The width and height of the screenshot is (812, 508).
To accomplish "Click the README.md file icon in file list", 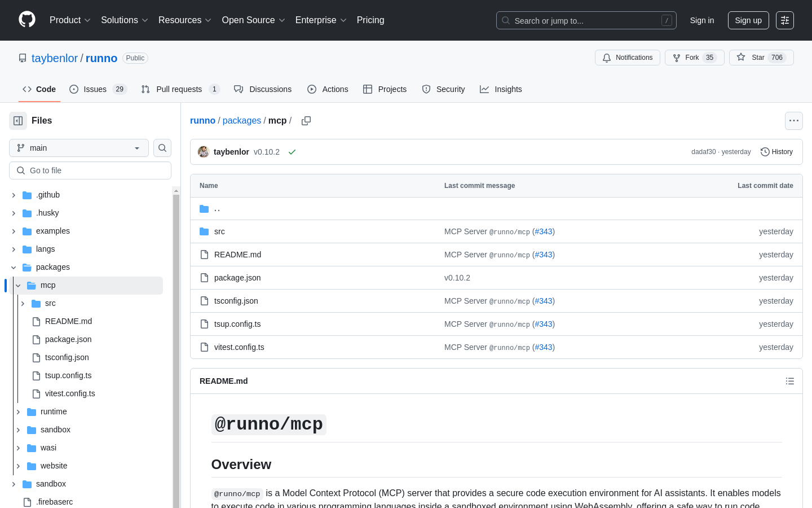I will (205, 255).
